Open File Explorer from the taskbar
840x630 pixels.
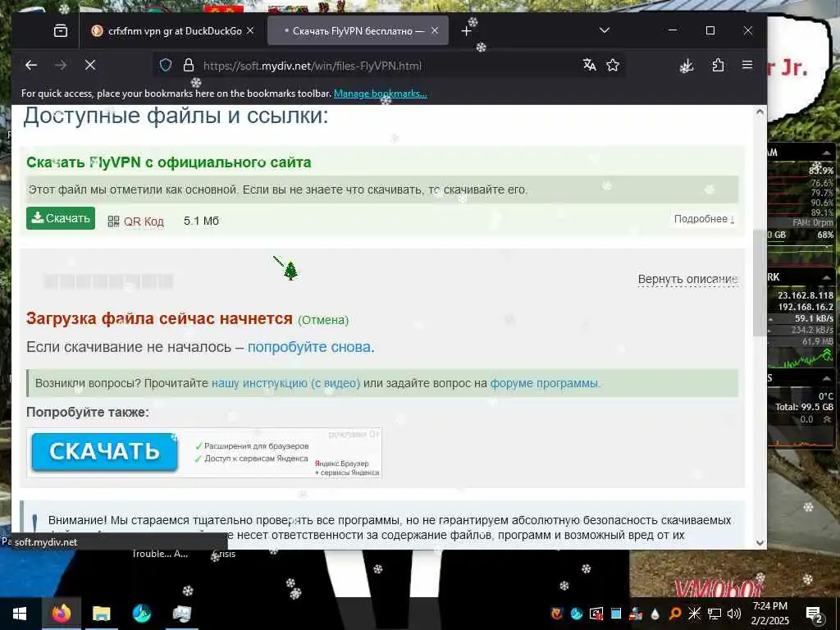[x=101, y=614]
